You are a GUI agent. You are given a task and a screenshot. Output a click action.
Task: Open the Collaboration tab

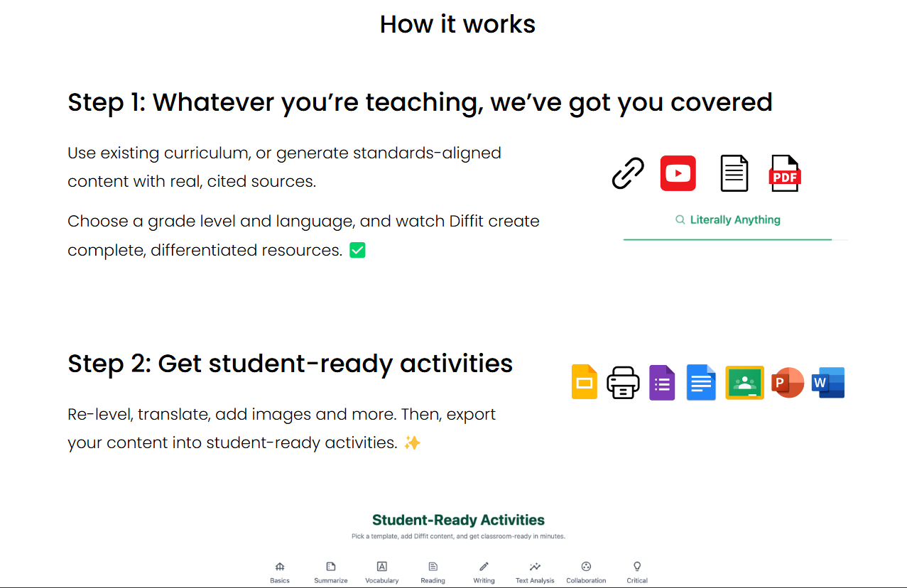coord(586,572)
